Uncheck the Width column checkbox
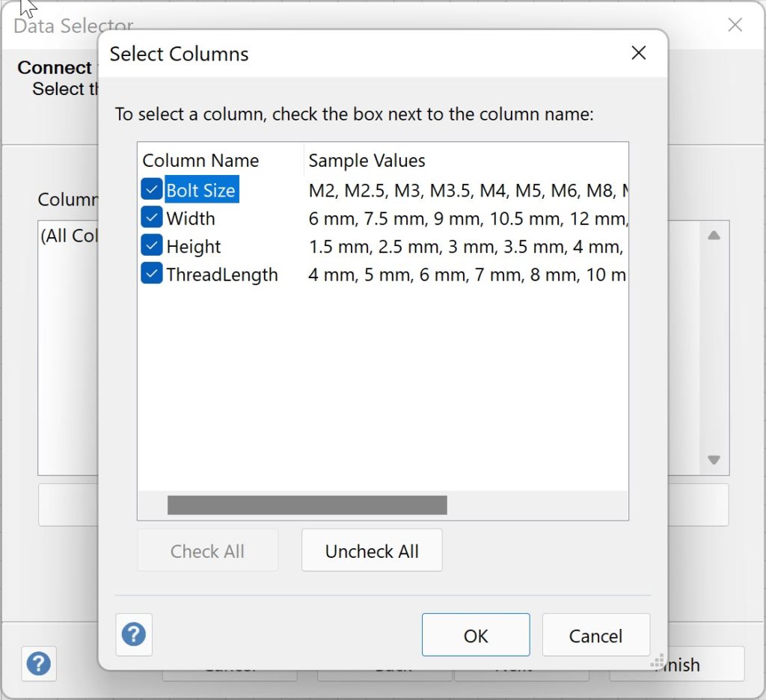This screenshot has width=766, height=700. (x=152, y=218)
